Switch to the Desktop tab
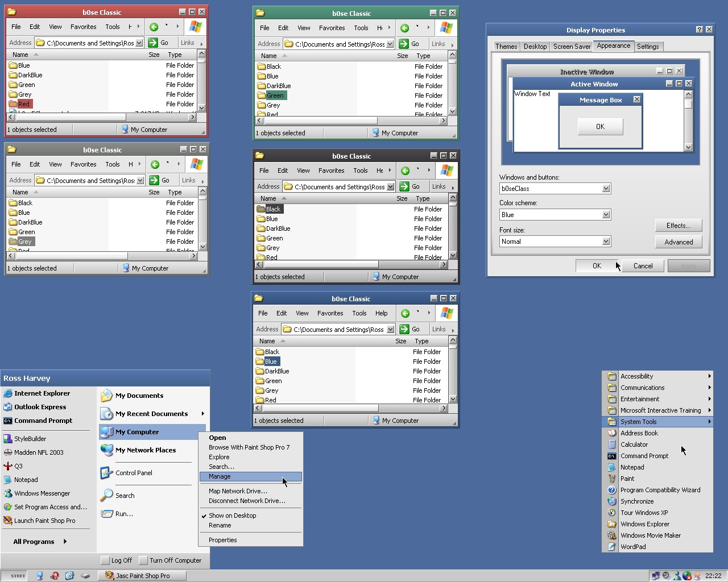 [x=535, y=47]
